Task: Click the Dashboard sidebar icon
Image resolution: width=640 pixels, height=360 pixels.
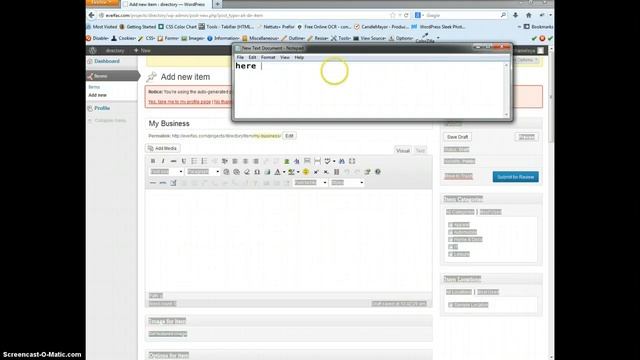Action: tap(90, 61)
